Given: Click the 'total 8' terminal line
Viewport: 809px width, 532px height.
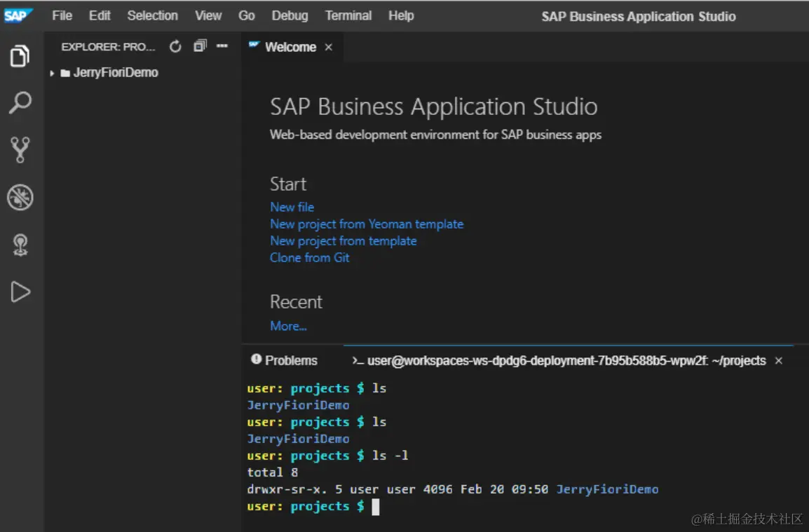Looking at the screenshot, I should coord(272,472).
